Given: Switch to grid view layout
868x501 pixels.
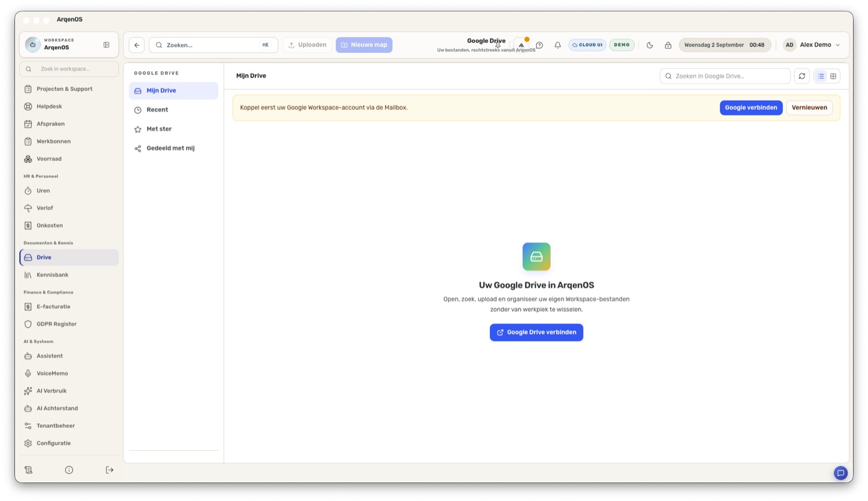Looking at the screenshot, I should (x=833, y=76).
